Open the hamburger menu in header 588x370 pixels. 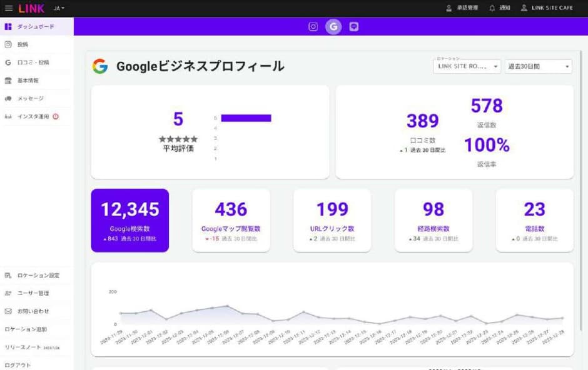pyautogui.click(x=9, y=8)
